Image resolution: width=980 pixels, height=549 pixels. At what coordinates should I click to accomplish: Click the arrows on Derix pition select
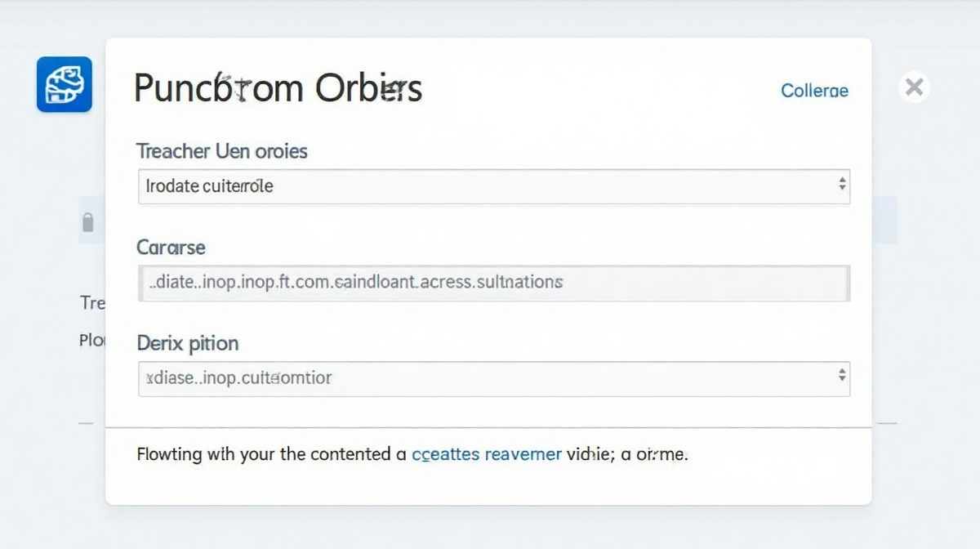tap(842, 376)
